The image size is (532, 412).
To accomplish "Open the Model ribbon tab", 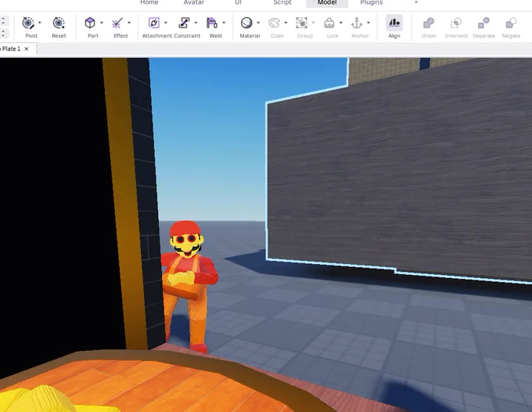I will [327, 2].
